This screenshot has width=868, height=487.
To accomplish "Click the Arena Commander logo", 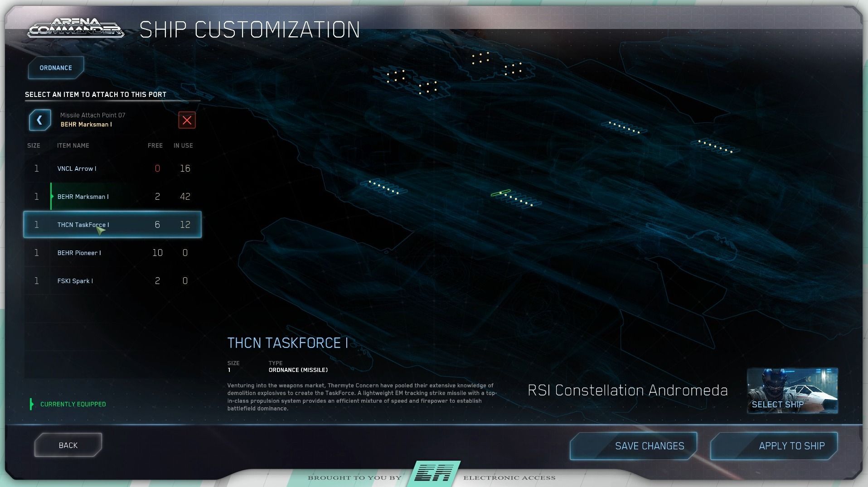I will coord(76,29).
